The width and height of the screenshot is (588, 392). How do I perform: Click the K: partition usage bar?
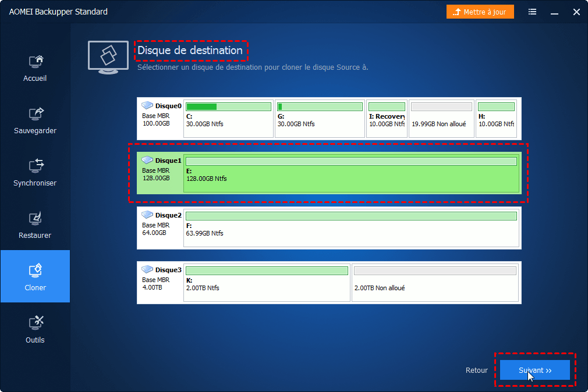coord(267,270)
